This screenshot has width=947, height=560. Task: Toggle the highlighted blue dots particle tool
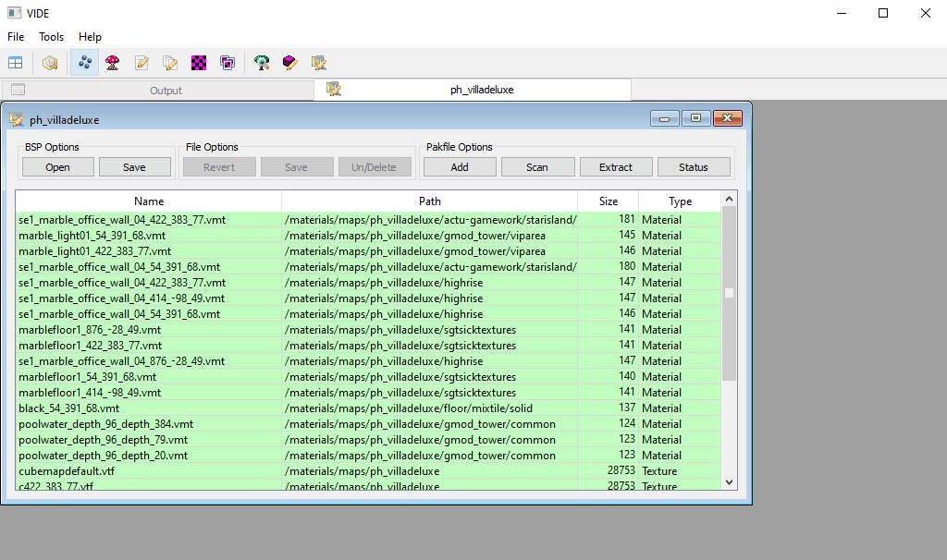point(84,63)
